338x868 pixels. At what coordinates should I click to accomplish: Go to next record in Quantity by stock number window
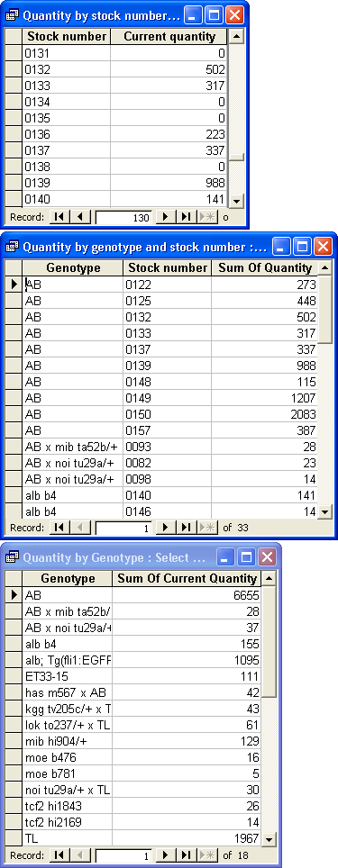pyautogui.click(x=165, y=217)
